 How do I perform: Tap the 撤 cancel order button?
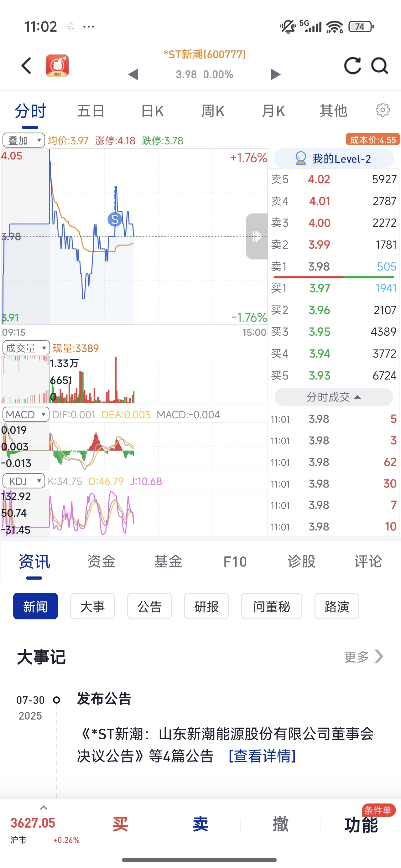point(280,824)
